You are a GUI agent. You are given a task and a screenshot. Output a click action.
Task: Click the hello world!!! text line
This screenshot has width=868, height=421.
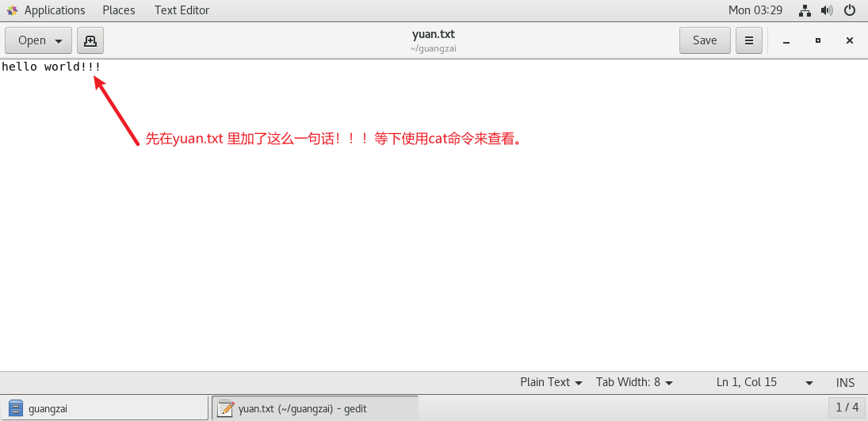[51, 67]
